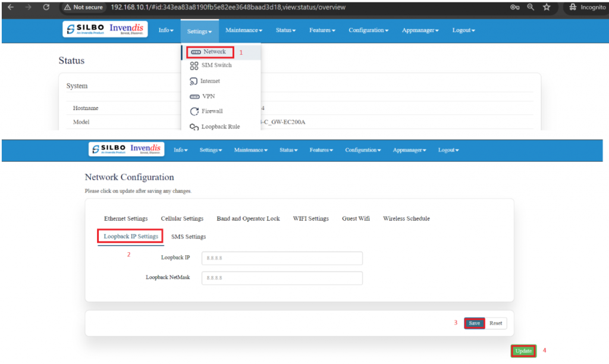Collapse the open Settings dropdown in the navbar
The width and height of the screenshot is (609, 364).
pos(199,31)
